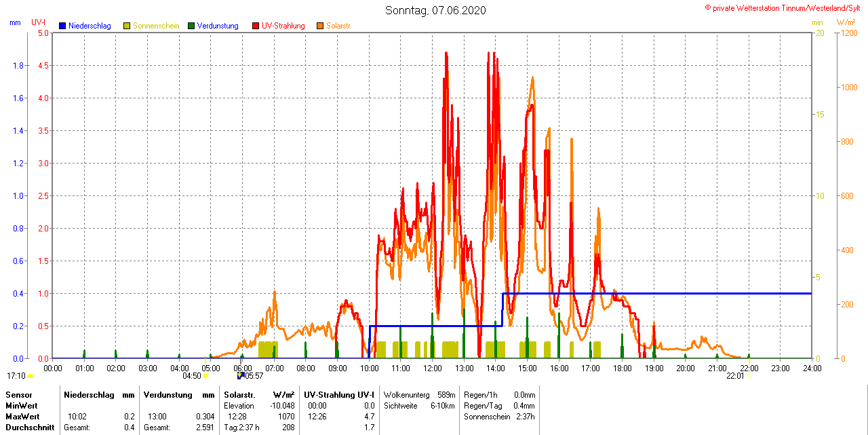Click the Sensor header in table
This screenshot has width=868, height=435.
(18, 395)
